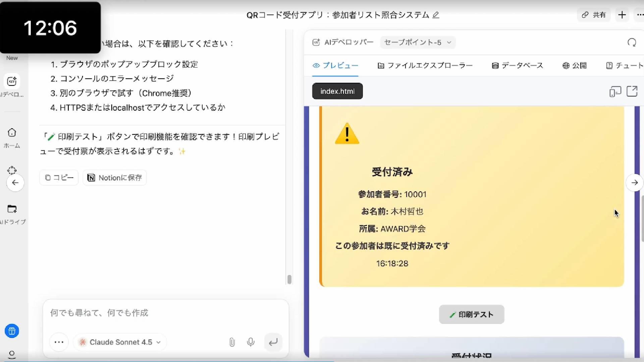Toggle device view icon beside index.html
Viewport: 644px width, 362px height.
coord(615,91)
